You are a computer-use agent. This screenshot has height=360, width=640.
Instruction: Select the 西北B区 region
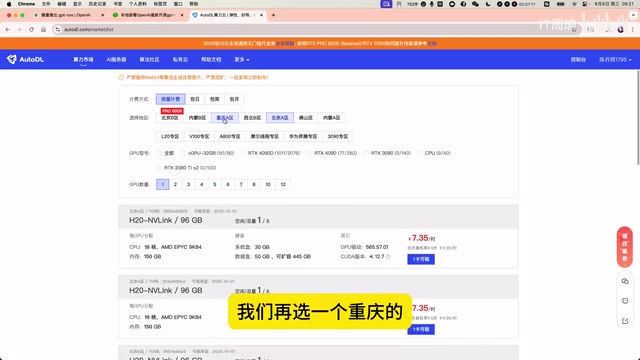click(252, 118)
